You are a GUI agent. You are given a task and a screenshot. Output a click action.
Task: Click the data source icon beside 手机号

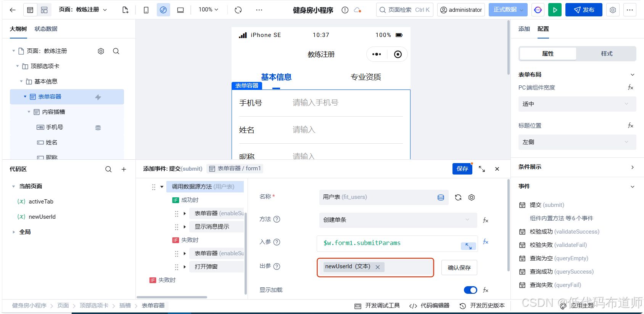[98, 128]
